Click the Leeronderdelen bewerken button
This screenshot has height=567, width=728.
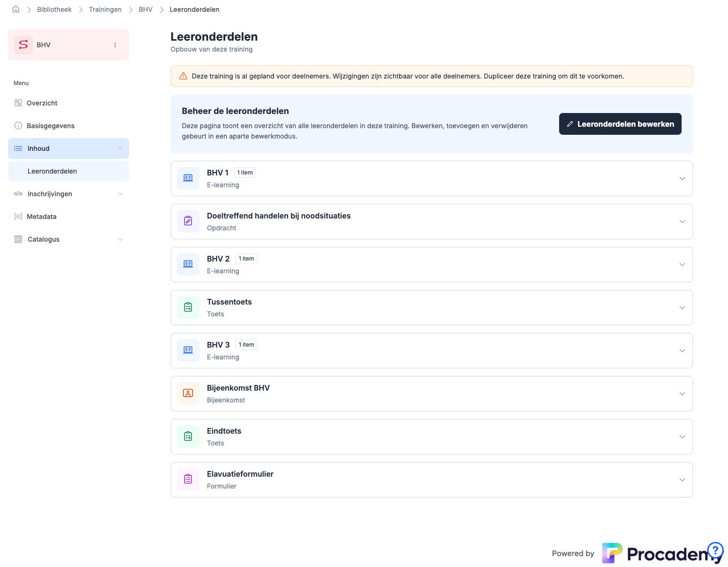620,124
